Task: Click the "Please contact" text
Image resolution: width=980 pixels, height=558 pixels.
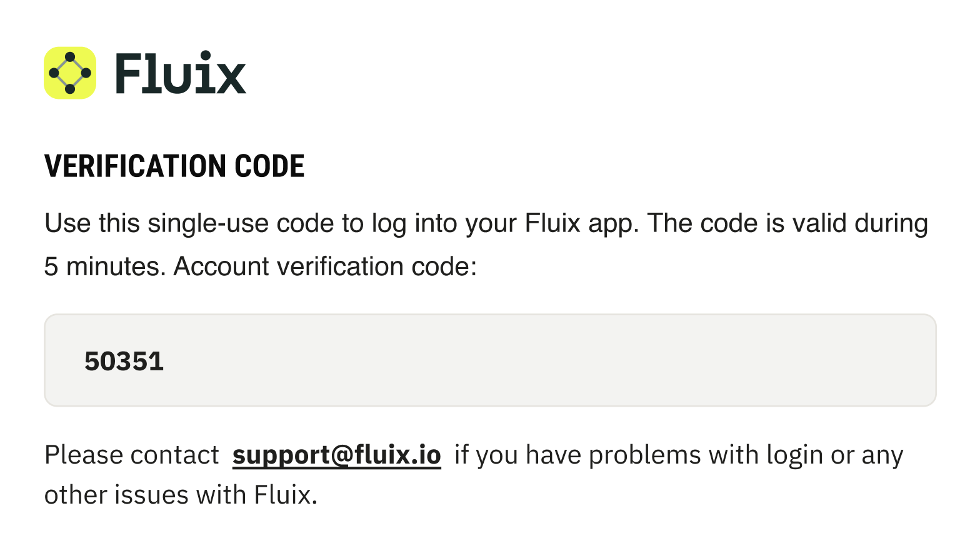Action: click(x=132, y=455)
